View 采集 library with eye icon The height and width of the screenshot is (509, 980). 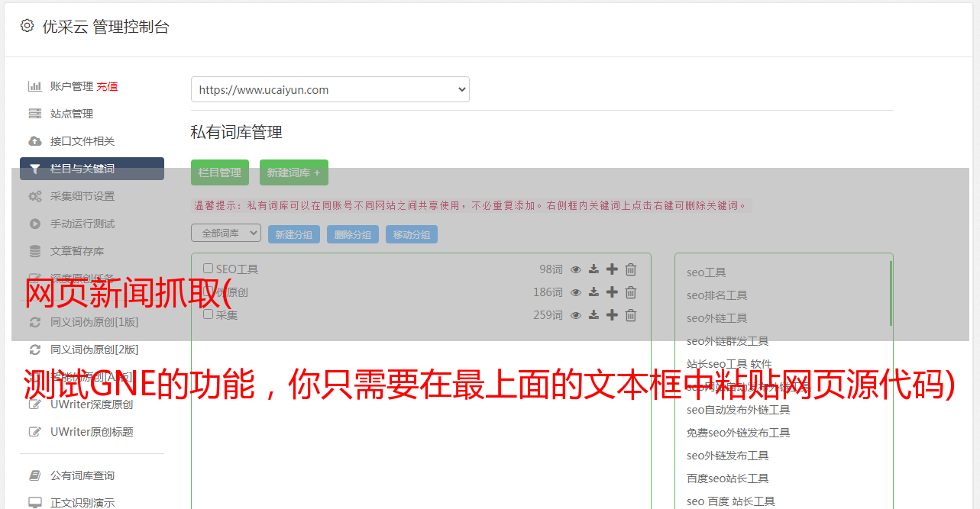click(x=576, y=315)
